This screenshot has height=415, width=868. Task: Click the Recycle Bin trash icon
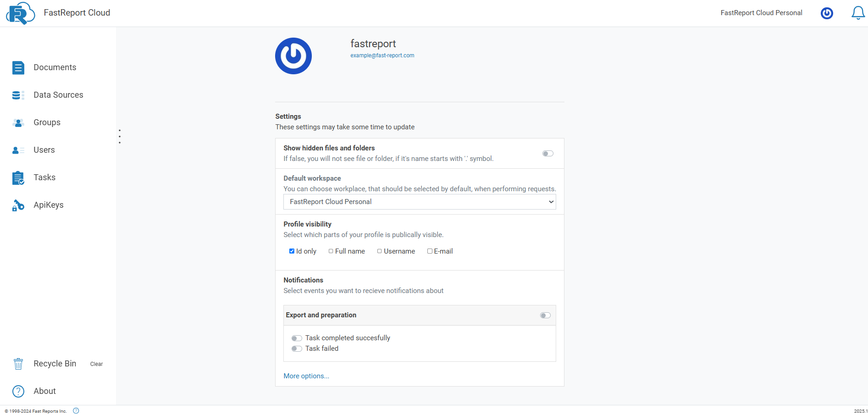(18, 364)
